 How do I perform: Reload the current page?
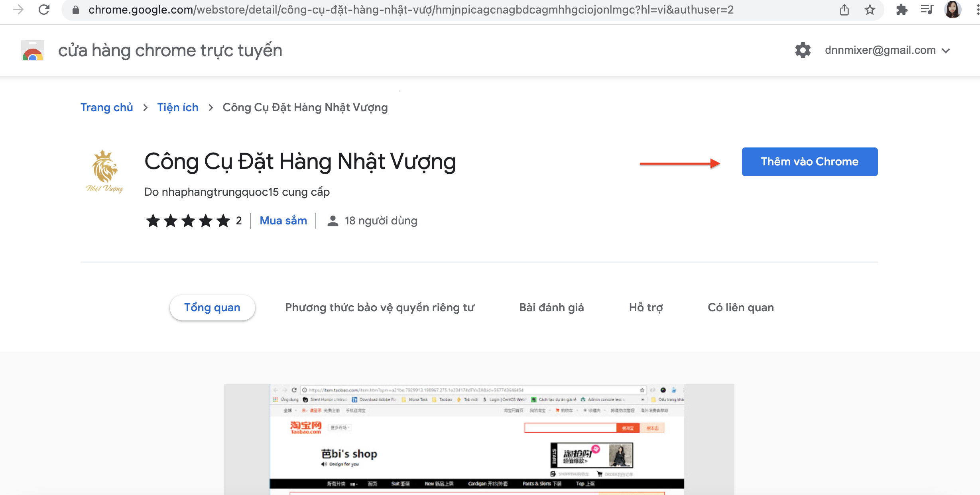[44, 10]
